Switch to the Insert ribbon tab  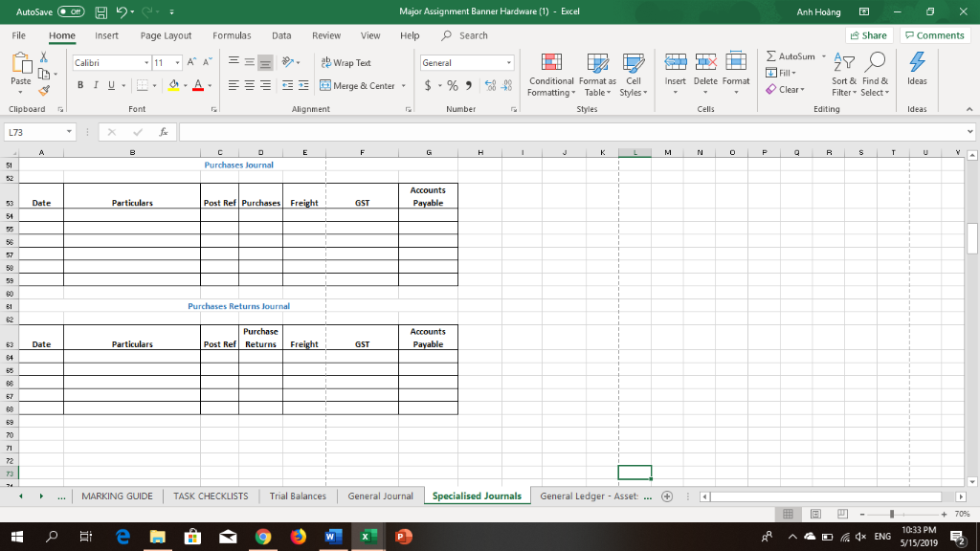(x=106, y=35)
